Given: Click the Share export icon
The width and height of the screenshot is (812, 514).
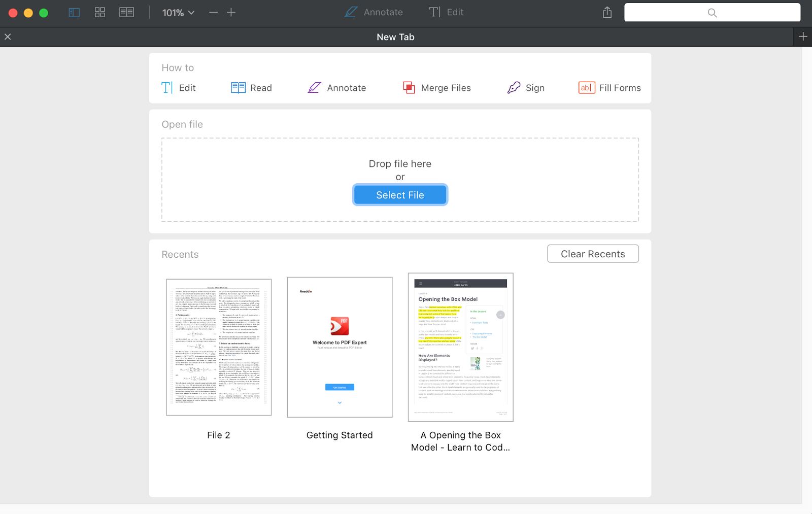Looking at the screenshot, I should coord(607,13).
